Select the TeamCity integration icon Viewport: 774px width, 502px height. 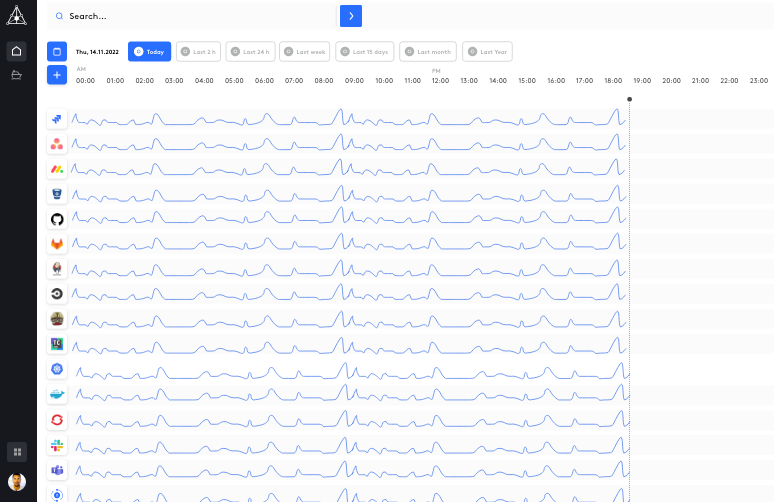(x=57, y=344)
